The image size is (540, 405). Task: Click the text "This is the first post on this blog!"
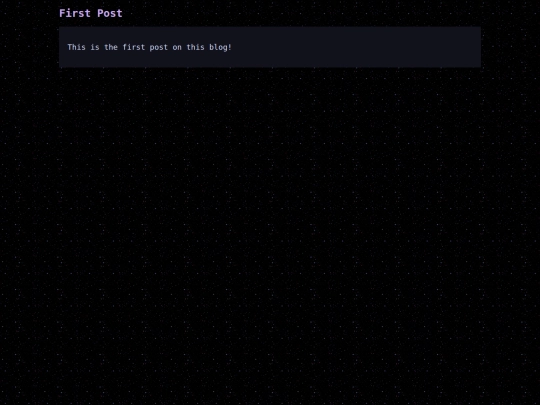click(149, 47)
